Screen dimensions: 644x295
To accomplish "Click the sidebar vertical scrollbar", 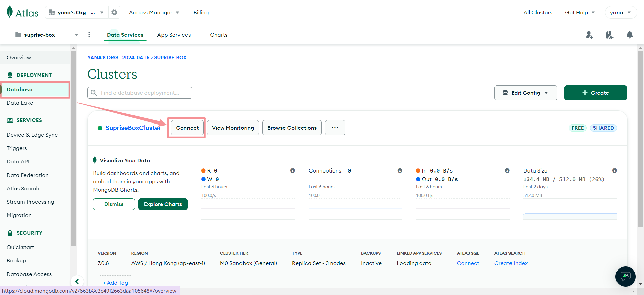I will click(73, 148).
